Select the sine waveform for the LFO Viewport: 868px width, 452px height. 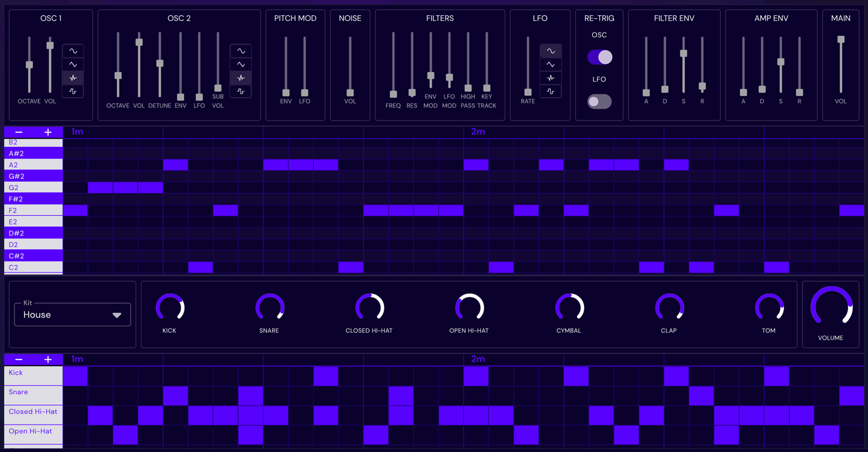pyautogui.click(x=551, y=51)
